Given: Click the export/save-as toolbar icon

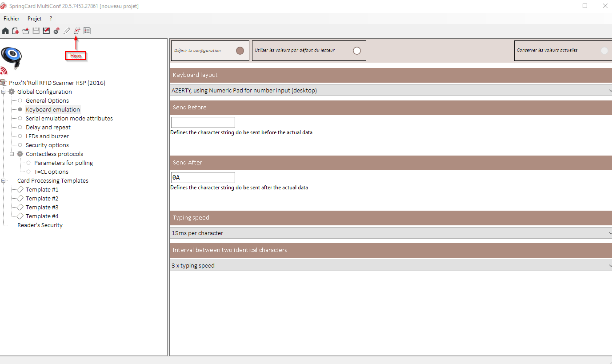Looking at the screenshot, I should [46, 31].
